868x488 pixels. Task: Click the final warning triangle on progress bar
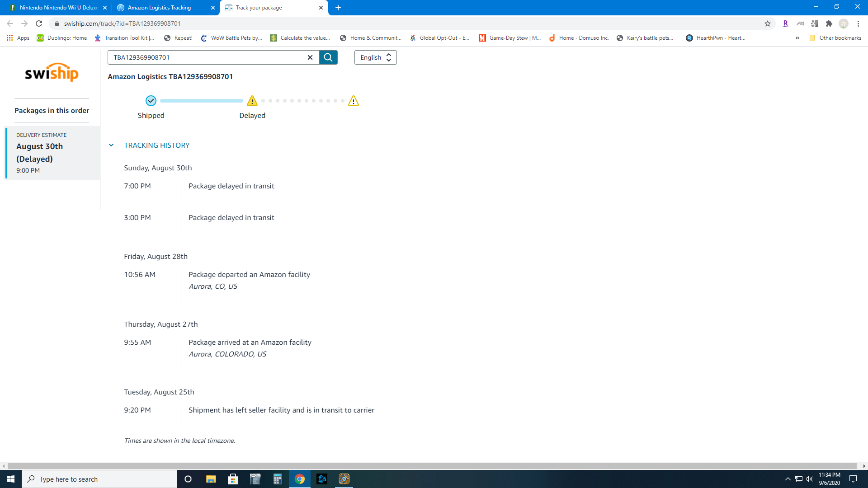click(354, 101)
